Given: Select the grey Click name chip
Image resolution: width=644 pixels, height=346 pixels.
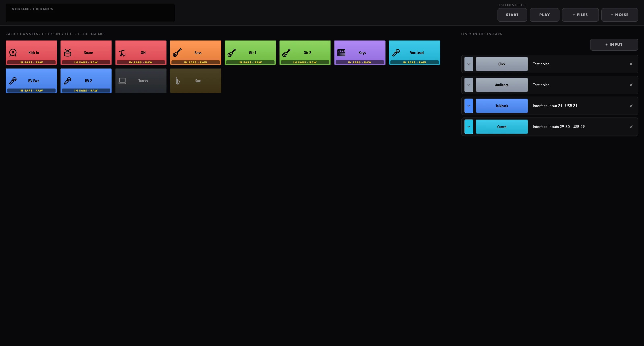Looking at the screenshot, I should click(502, 64).
